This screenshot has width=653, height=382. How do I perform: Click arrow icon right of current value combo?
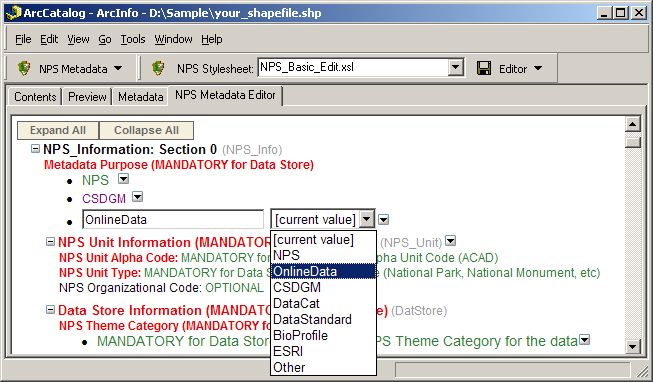384,220
